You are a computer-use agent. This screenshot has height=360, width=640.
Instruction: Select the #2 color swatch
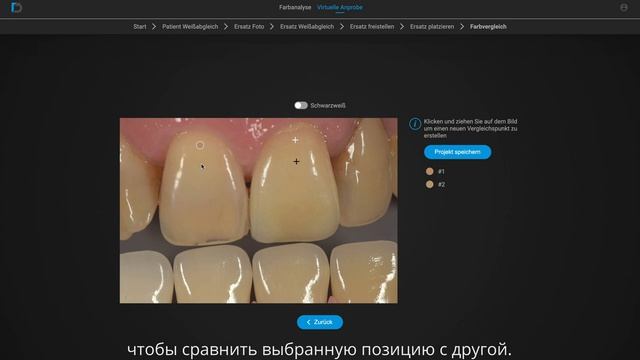(429, 184)
